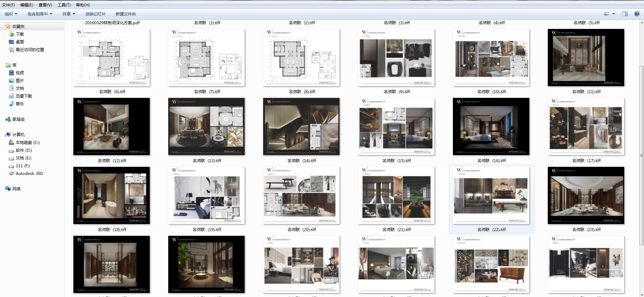Click the 新建文件夹 button
This screenshot has height=297, width=644.
[x=126, y=14]
